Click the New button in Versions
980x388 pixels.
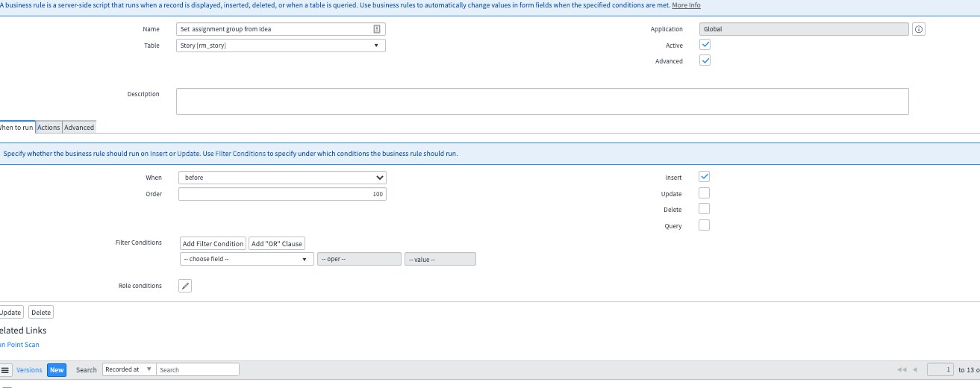(57, 369)
